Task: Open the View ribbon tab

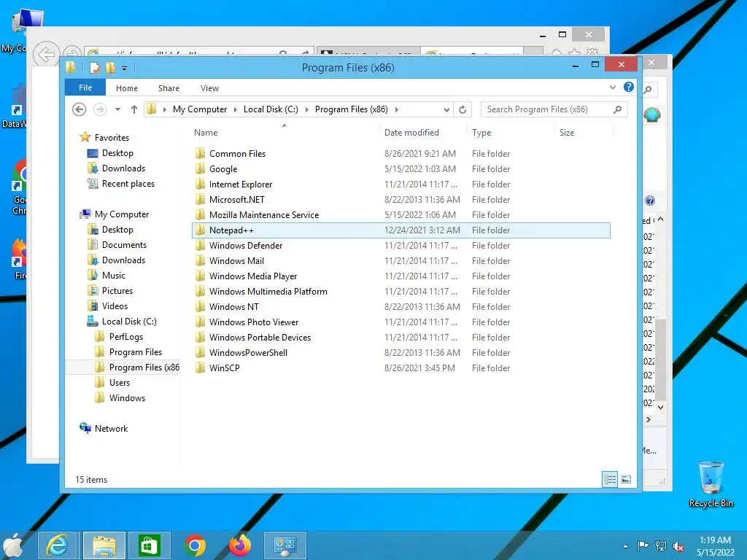Action: (209, 88)
